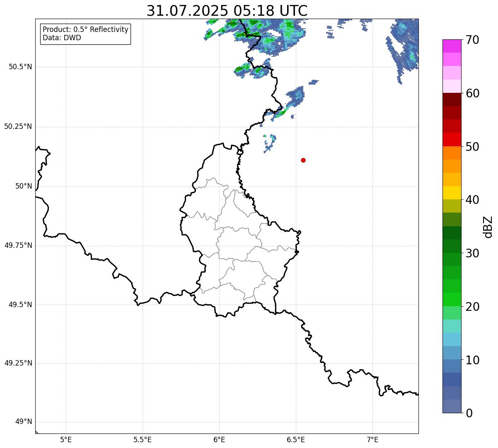Click the 5°E longitude label

coord(66,440)
